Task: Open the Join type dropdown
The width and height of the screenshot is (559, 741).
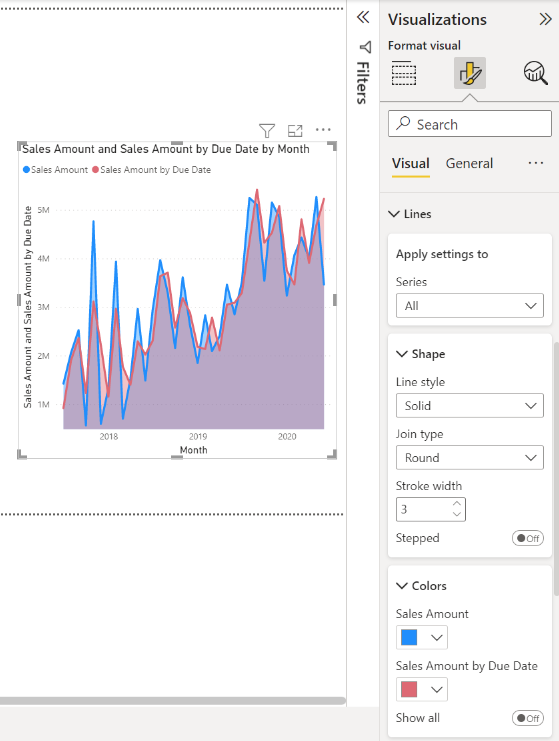Action: click(x=470, y=457)
